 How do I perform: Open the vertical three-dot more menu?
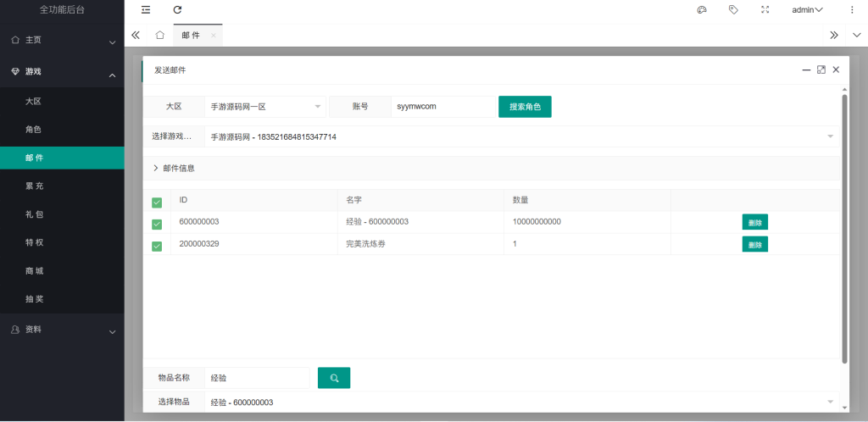[x=852, y=10]
